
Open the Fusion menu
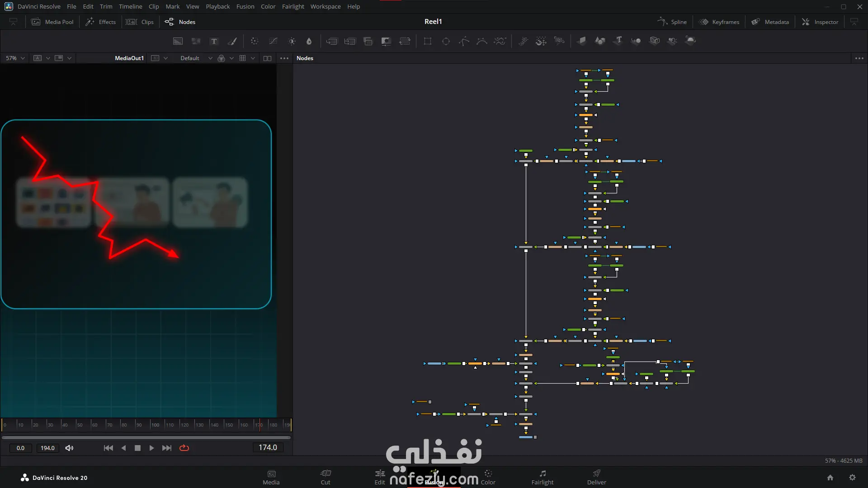pyautogui.click(x=245, y=6)
